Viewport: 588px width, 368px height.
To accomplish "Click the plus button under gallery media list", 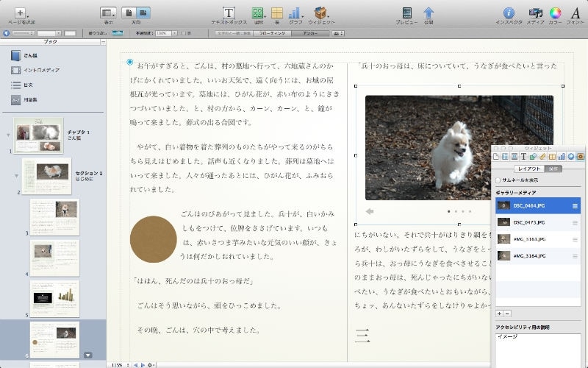I will click(499, 314).
